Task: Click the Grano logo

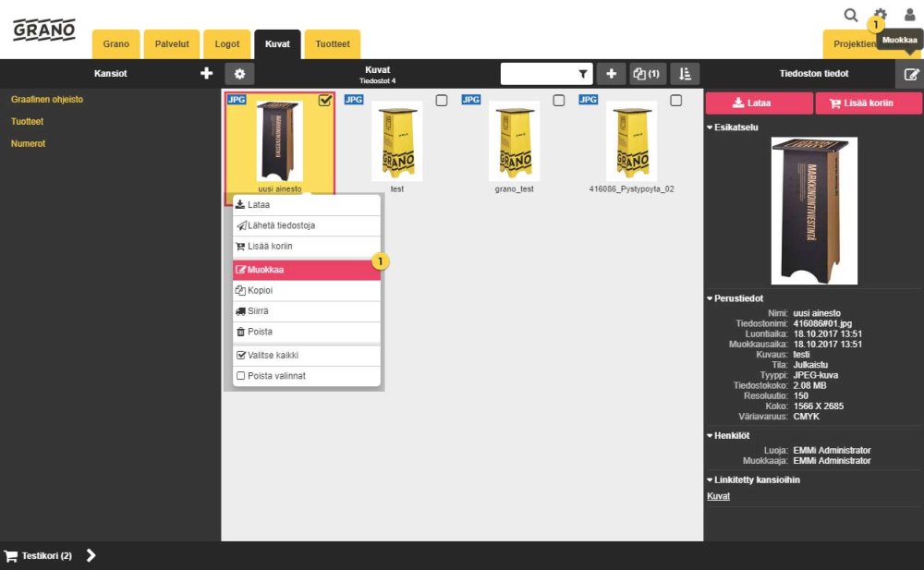Action: point(44,30)
